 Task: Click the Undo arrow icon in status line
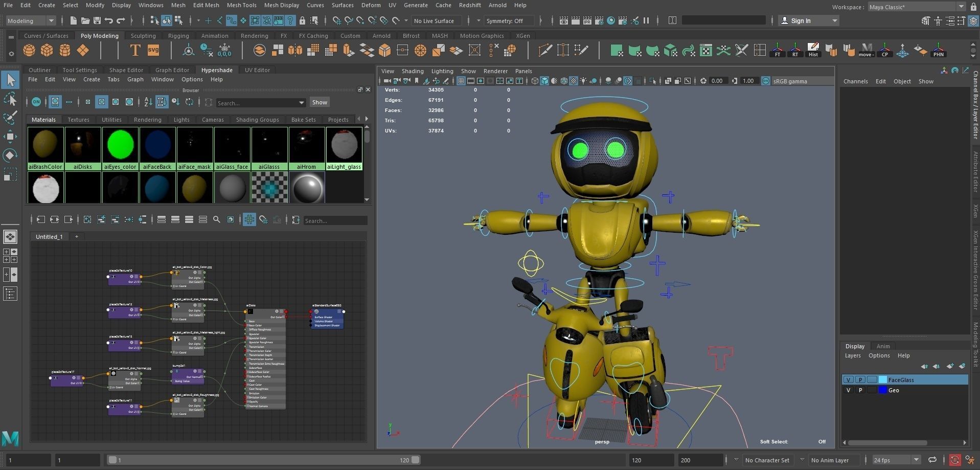pos(109,20)
